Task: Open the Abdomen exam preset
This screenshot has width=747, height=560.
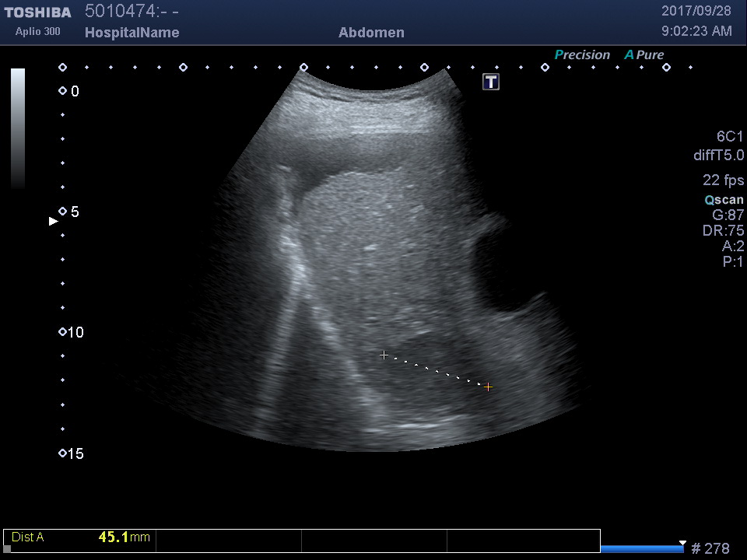Action: pyautogui.click(x=371, y=33)
